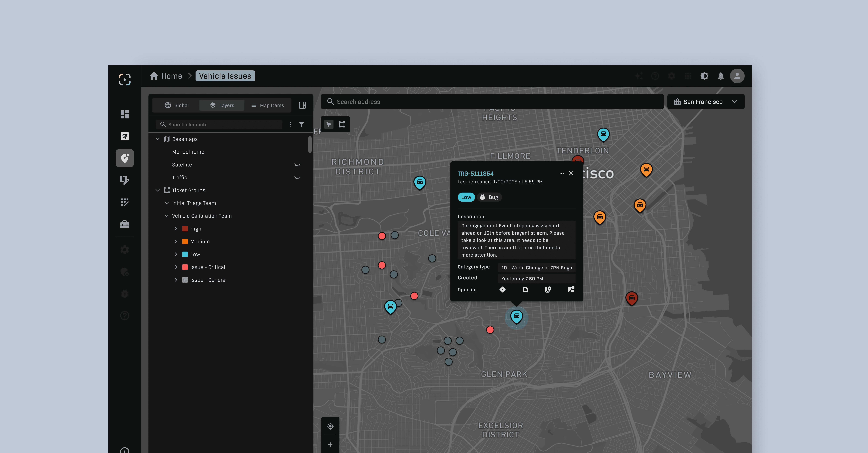This screenshot has width=868, height=453.
Task: Open ticket in map pin view from popup
Action: tap(548, 289)
